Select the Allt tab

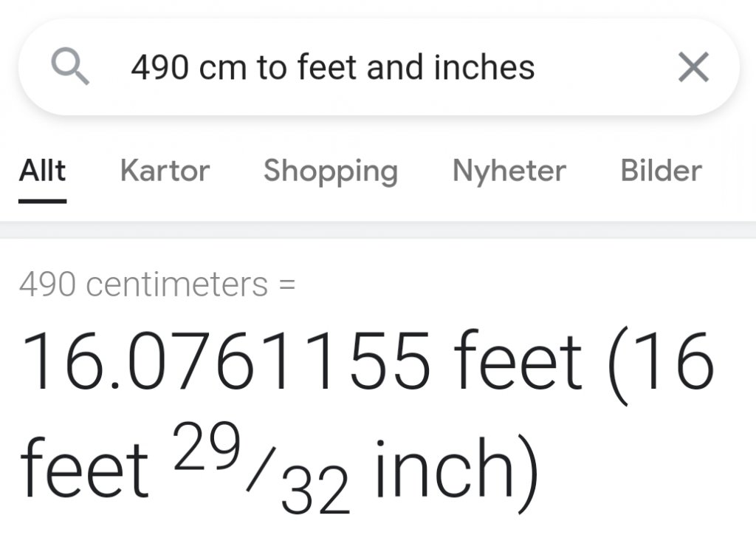(42, 171)
